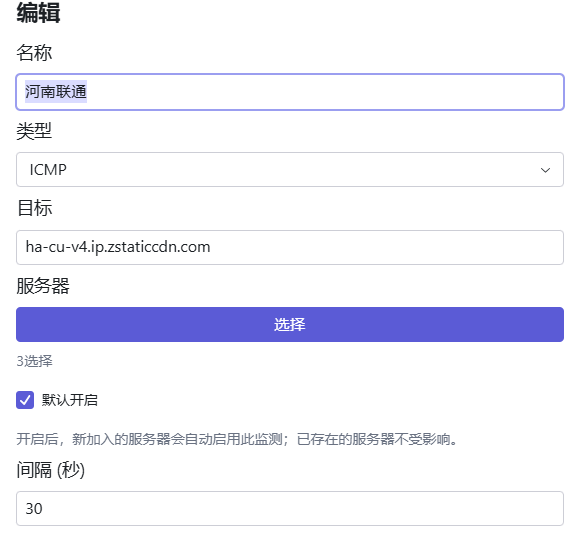Click the 名称 label
The width and height of the screenshot is (586, 542).
[x=34, y=52]
